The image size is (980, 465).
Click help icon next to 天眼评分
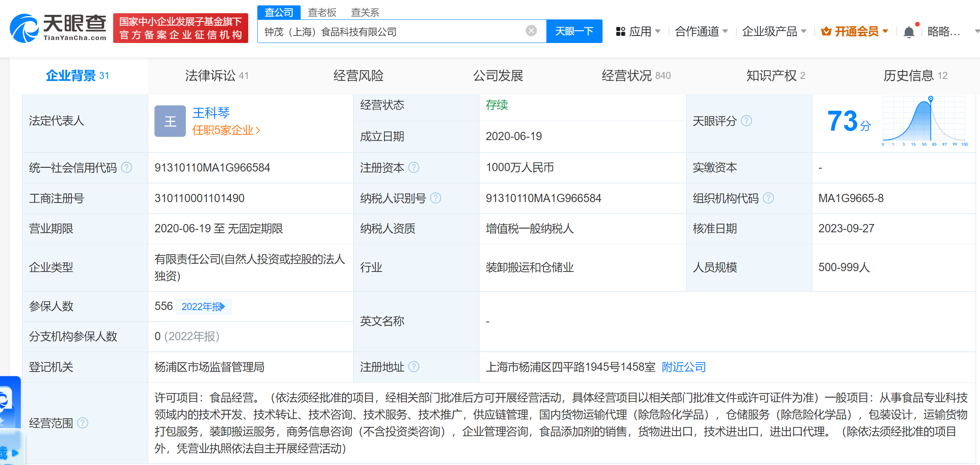[746, 121]
